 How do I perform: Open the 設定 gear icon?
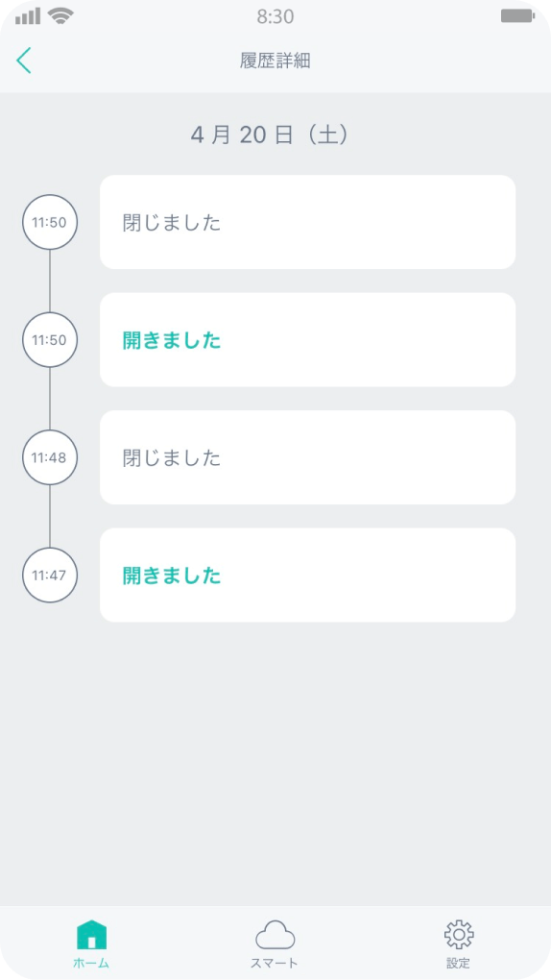(459, 935)
